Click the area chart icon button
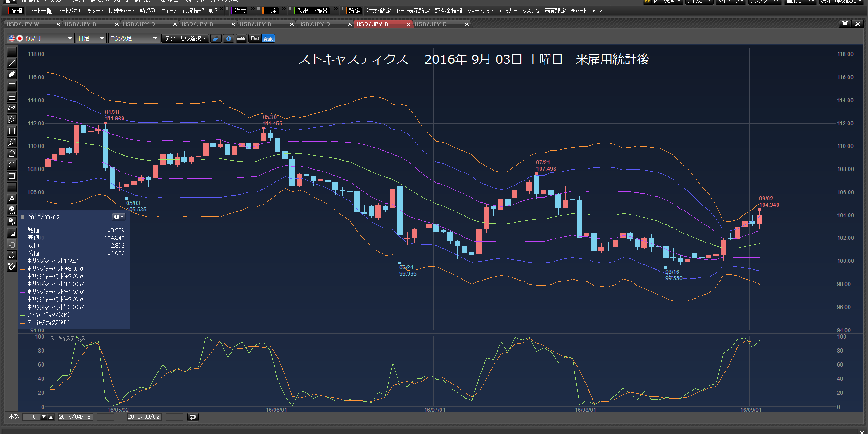The width and height of the screenshot is (868, 434). (241, 38)
